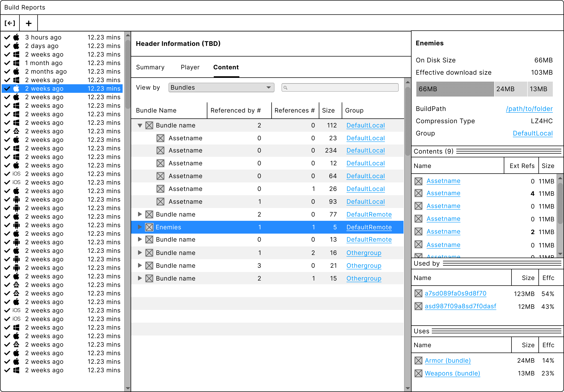Click the 66MB segment of the size bar
This screenshot has width=564, height=392.
(455, 89)
